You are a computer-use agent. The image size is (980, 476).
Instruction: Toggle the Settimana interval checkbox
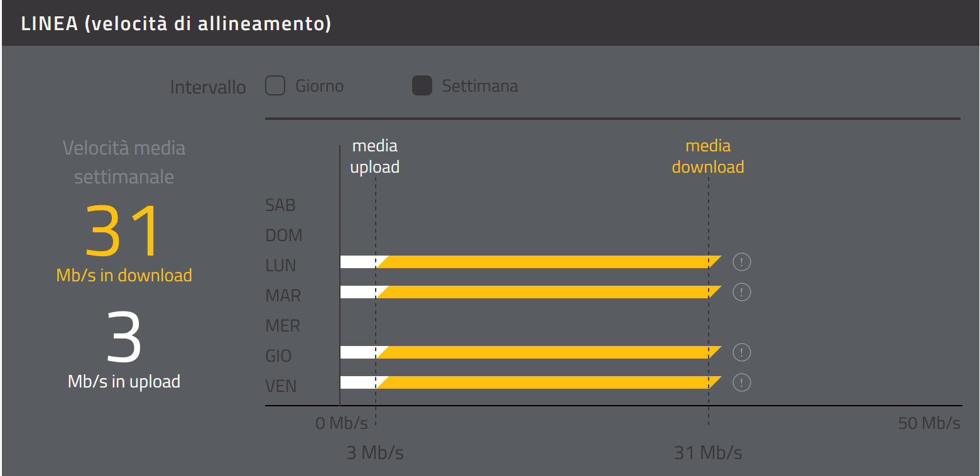point(422,85)
